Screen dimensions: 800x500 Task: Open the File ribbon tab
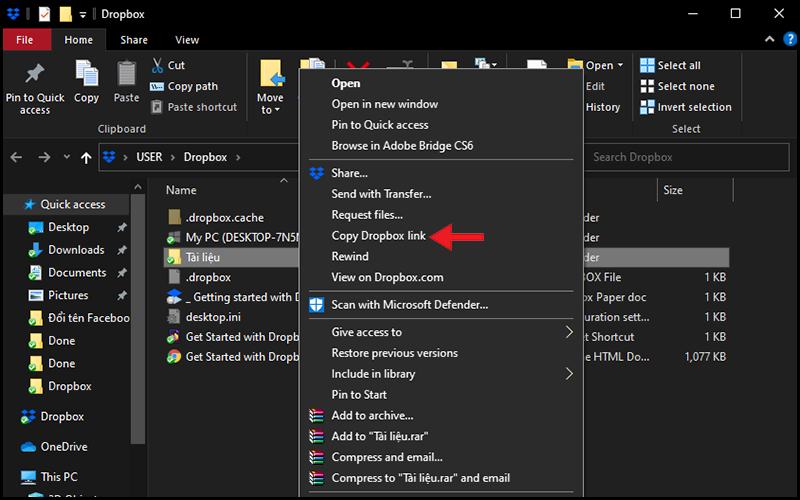pos(26,40)
